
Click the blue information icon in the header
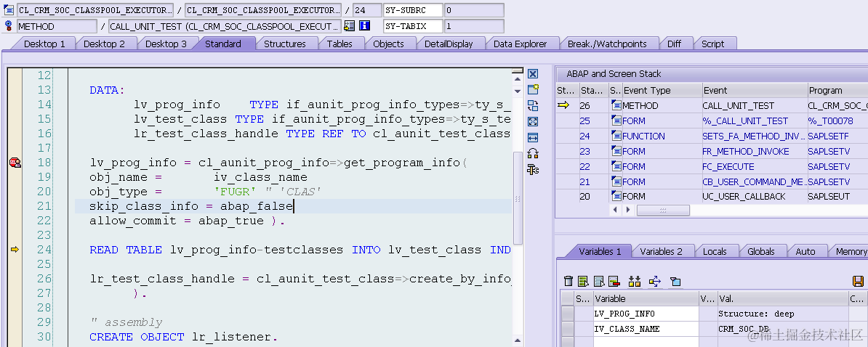pyautogui.click(x=364, y=25)
